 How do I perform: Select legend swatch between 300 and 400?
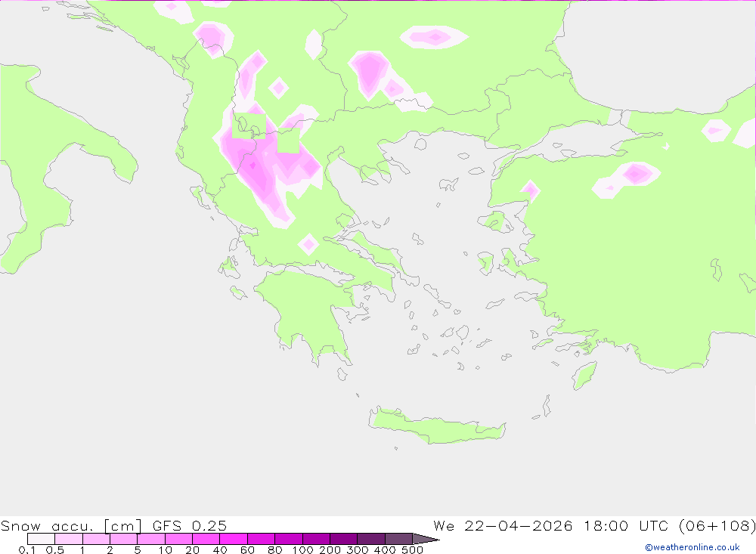(x=371, y=539)
